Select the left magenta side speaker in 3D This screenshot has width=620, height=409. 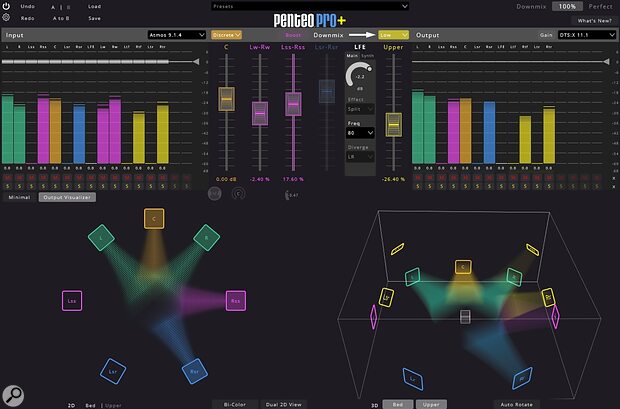coord(373,317)
